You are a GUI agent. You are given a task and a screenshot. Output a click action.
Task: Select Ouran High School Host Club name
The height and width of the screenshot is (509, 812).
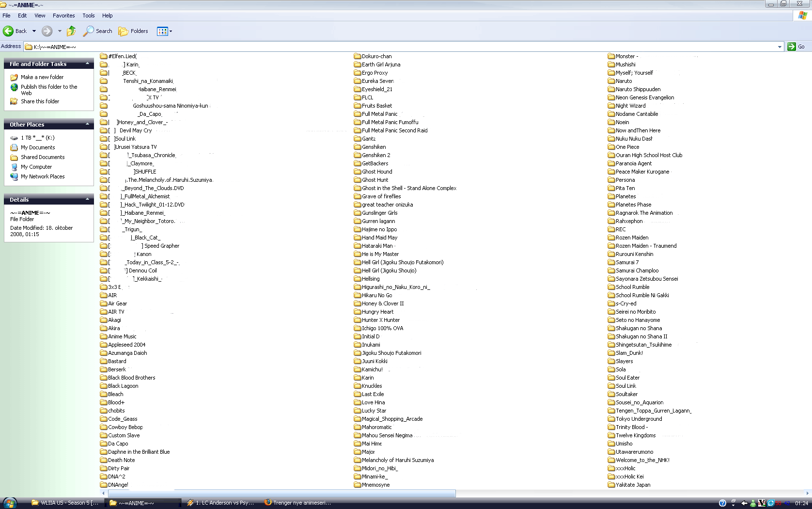(649, 155)
